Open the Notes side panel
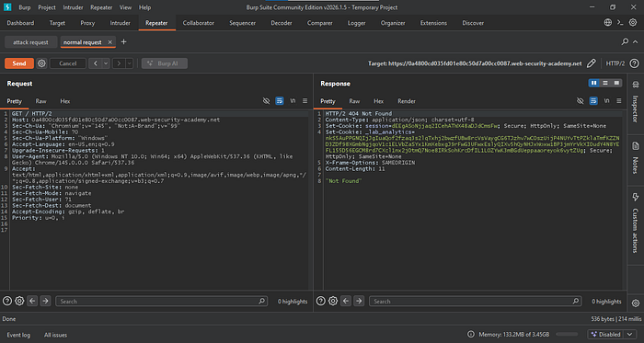The width and height of the screenshot is (644, 343). point(635,158)
